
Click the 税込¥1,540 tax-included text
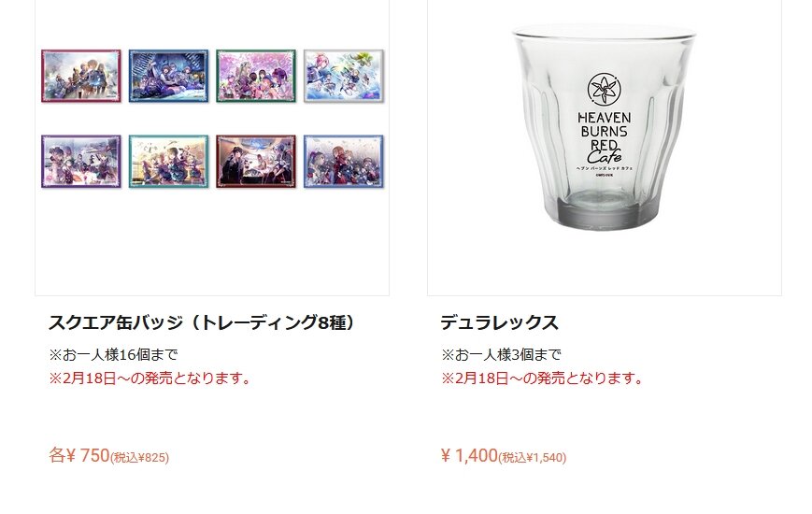click(x=533, y=458)
